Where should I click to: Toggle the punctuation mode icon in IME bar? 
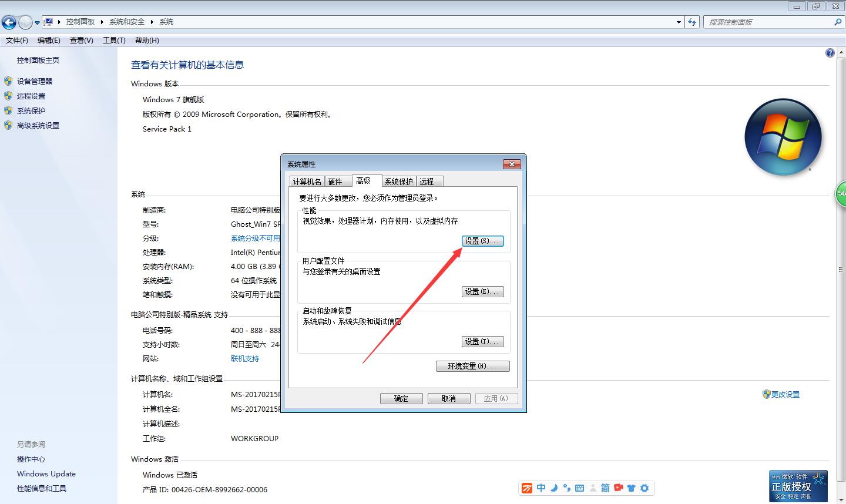click(566, 488)
